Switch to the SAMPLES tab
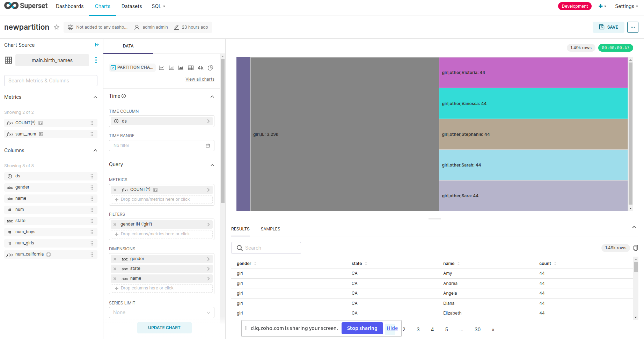The image size is (644, 339). (270, 229)
